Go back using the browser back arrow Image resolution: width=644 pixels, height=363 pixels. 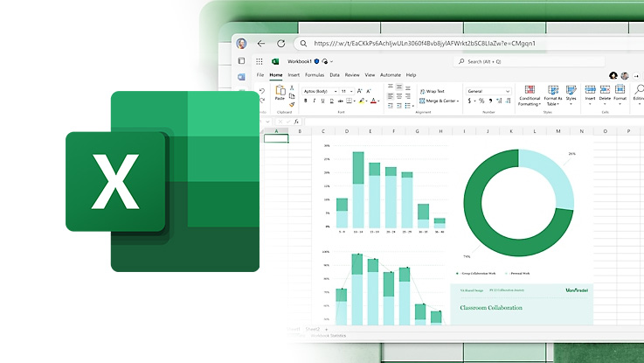(x=261, y=43)
